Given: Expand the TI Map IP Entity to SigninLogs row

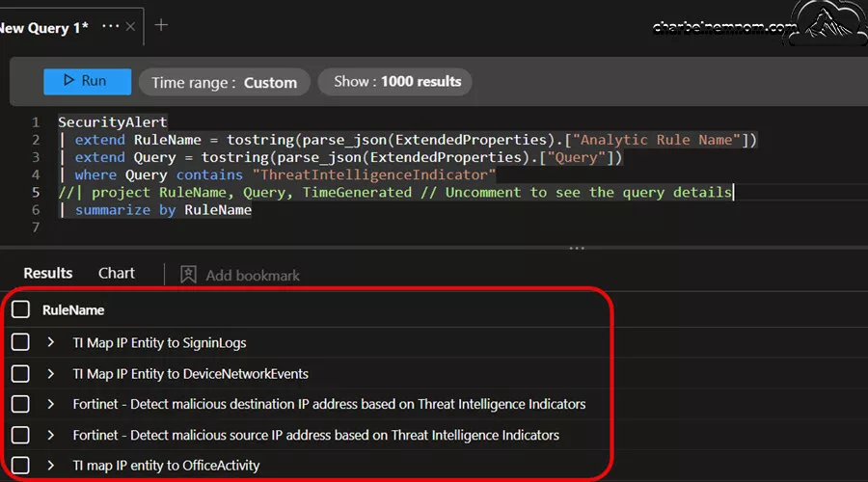Looking at the screenshot, I should [x=50, y=342].
